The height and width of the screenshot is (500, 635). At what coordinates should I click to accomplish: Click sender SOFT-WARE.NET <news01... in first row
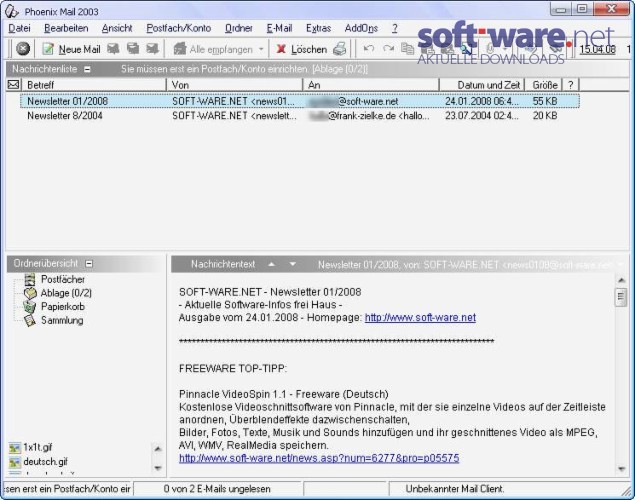tap(233, 101)
